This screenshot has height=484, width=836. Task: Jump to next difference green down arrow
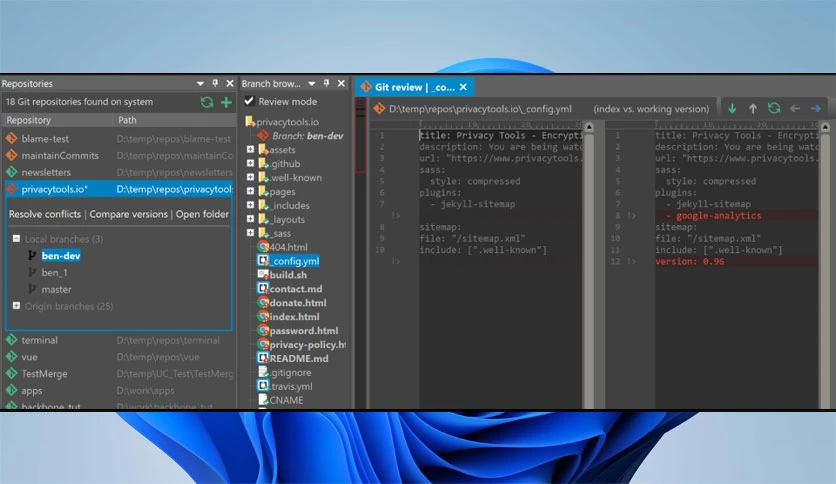click(732, 109)
